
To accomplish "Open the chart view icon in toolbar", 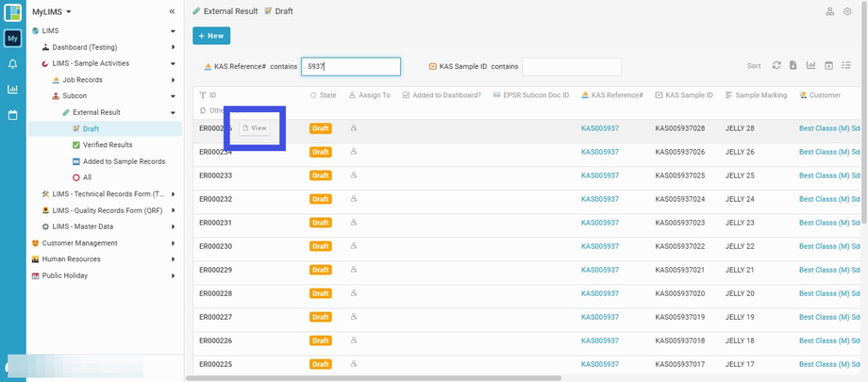I will pyautogui.click(x=811, y=65).
